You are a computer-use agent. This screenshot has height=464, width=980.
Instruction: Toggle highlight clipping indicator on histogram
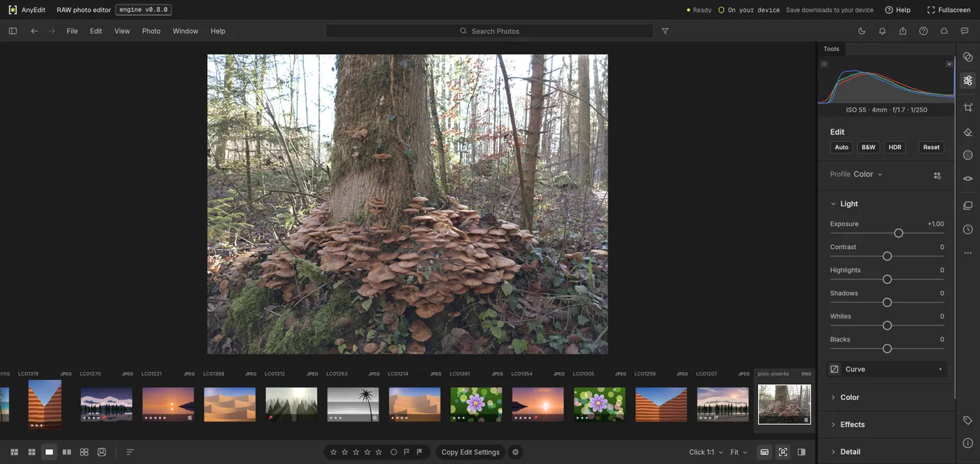point(949,64)
